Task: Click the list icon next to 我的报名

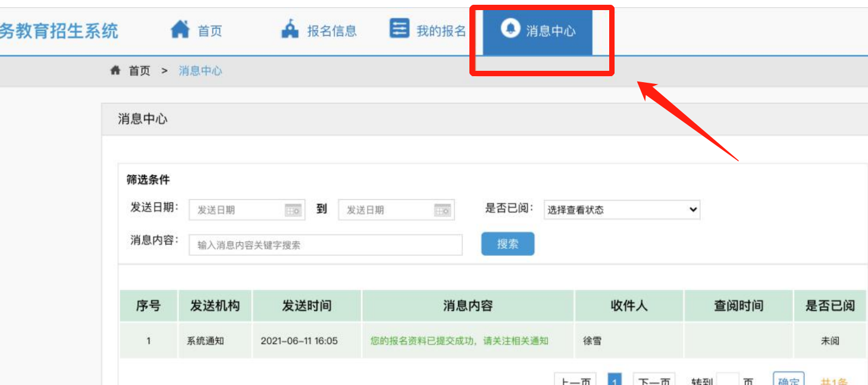Action: tap(399, 29)
